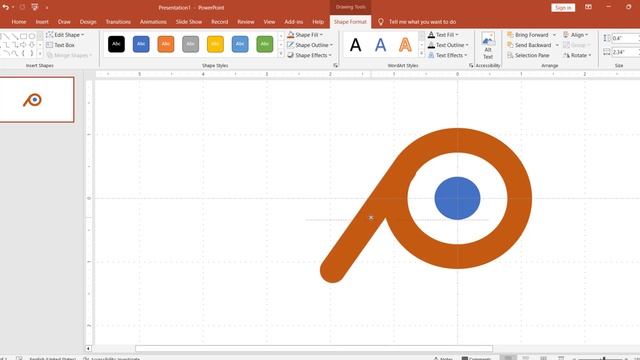Apply the blue letter A WordArt style
The height and width of the screenshot is (360, 640).
[x=380, y=44]
